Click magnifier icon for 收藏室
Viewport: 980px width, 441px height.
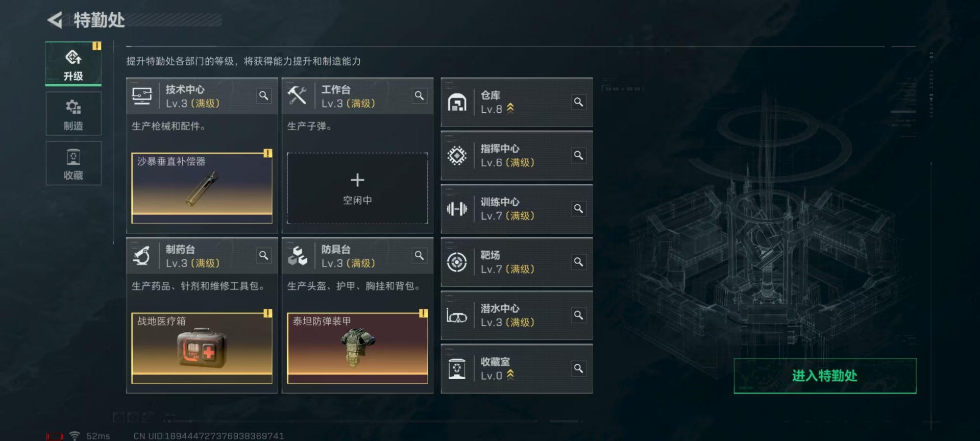pyautogui.click(x=578, y=368)
